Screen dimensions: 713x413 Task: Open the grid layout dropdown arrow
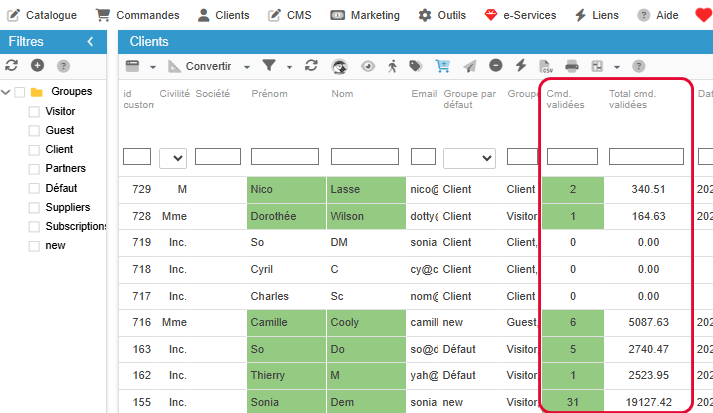pos(617,67)
